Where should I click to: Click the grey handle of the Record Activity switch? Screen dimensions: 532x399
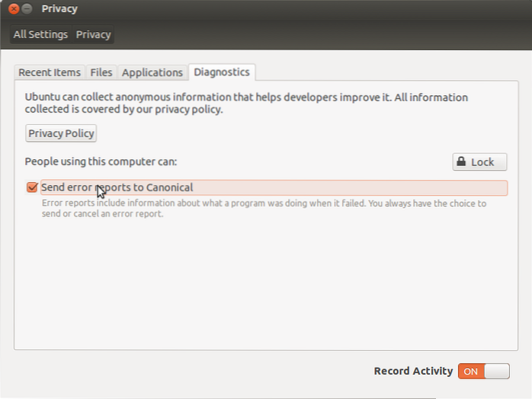496,371
